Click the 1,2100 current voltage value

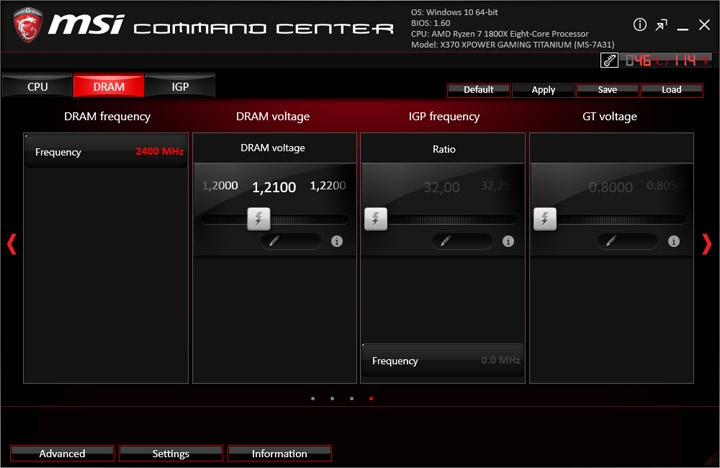(274, 187)
